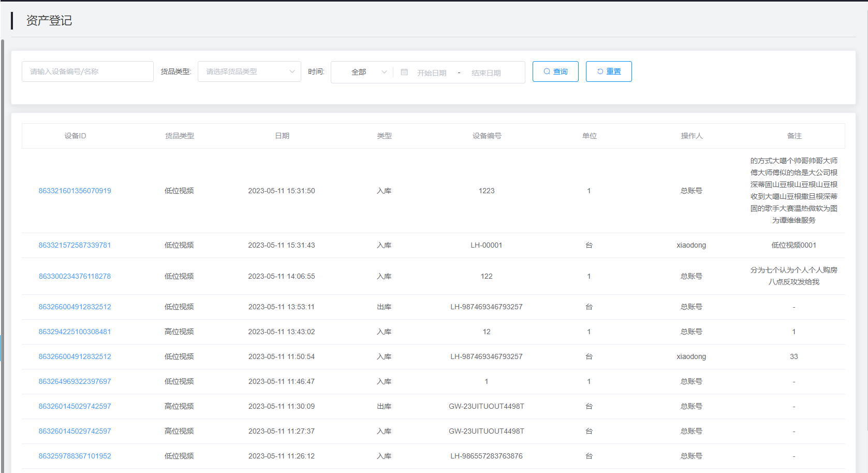The image size is (868, 473).
Task: Click the 备注 column header
Action: coord(794,136)
